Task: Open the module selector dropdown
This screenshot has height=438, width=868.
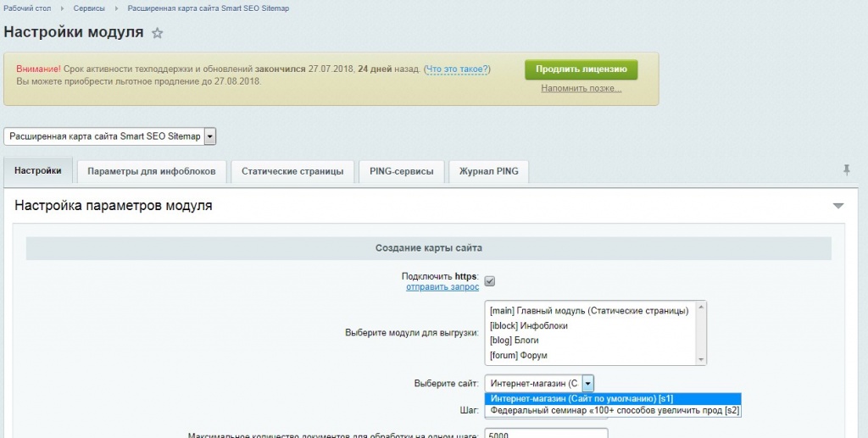Action: tap(210, 136)
